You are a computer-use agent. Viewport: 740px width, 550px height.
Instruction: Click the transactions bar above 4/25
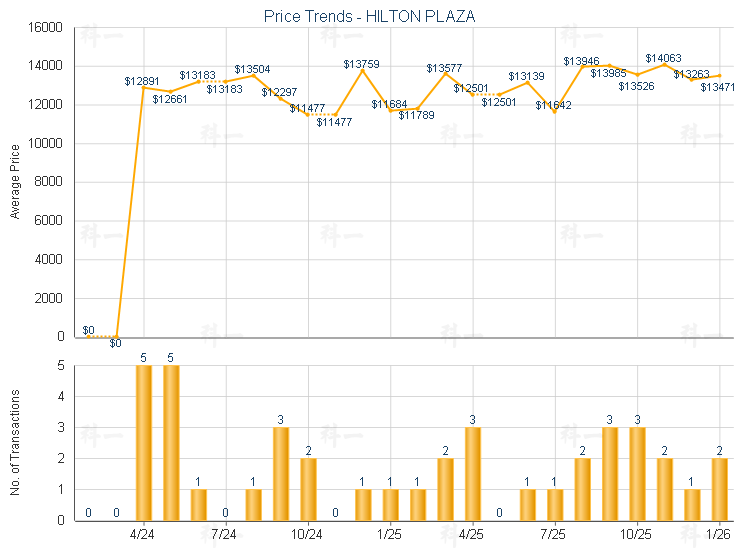pyautogui.click(x=473, y=473)
